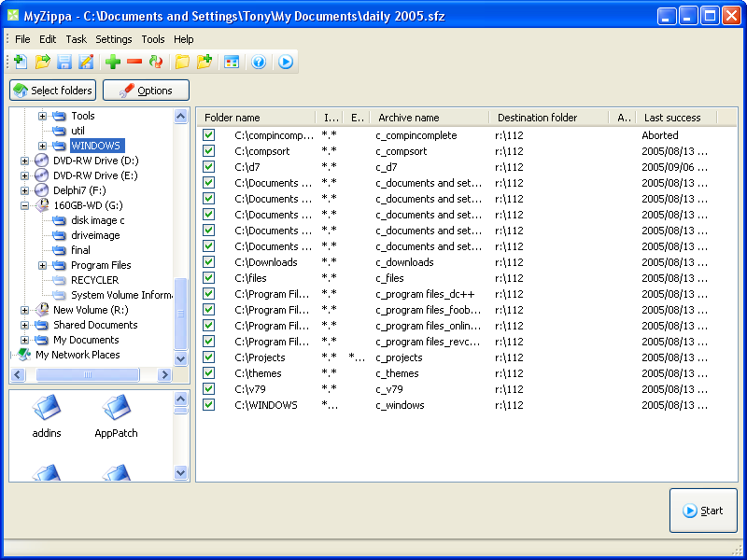Click the folder with green plus icon
Viewport: 747px width, 560px height.
pyautogui.click(x=204, y=62)
